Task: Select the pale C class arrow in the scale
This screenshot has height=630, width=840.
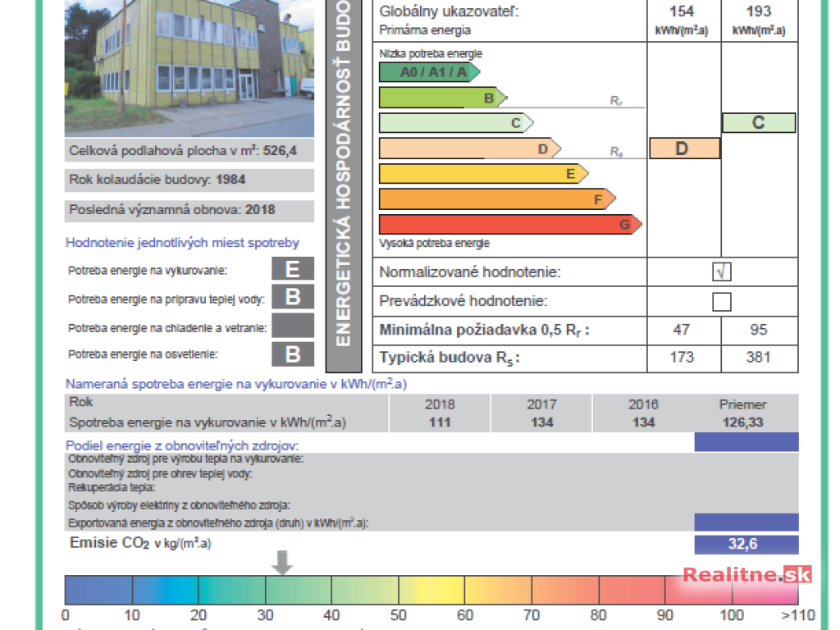Action: 455,123
